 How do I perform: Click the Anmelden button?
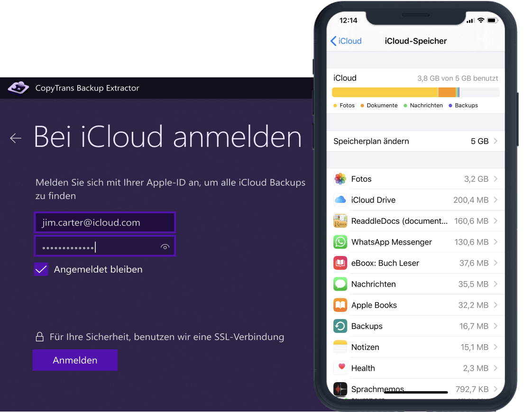[75, 360]
